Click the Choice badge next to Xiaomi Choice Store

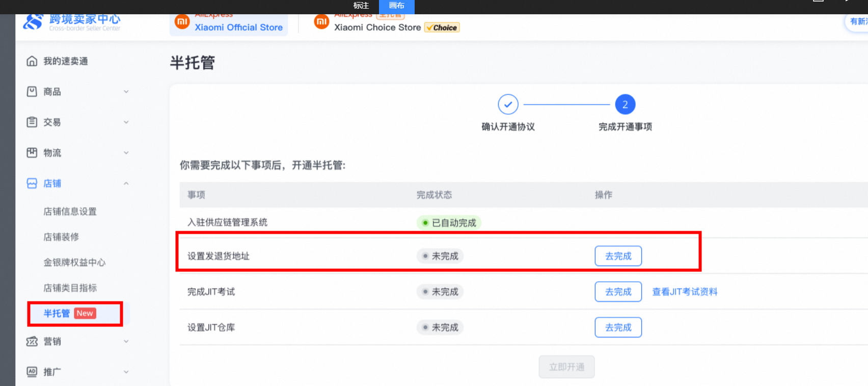click(x=442, y=27)
